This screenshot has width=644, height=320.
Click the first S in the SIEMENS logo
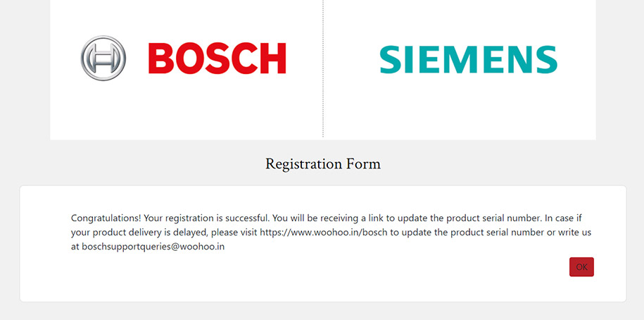391,60
